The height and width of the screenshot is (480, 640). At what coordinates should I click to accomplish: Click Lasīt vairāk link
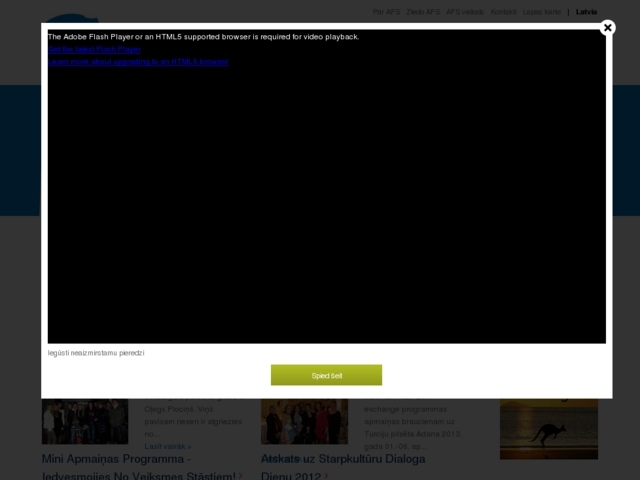pos(168,447)
